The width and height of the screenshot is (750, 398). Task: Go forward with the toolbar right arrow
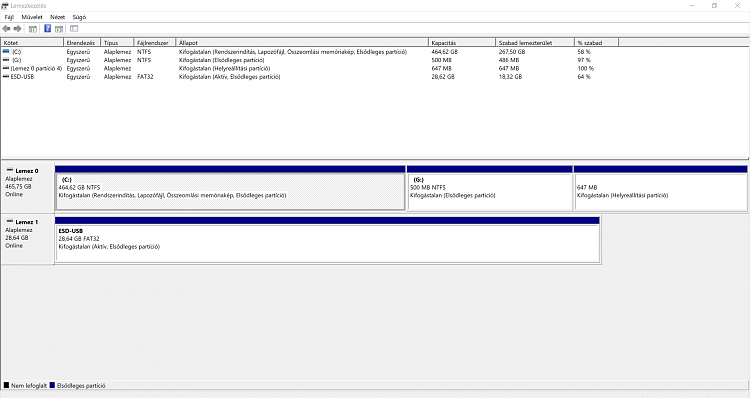18,29
